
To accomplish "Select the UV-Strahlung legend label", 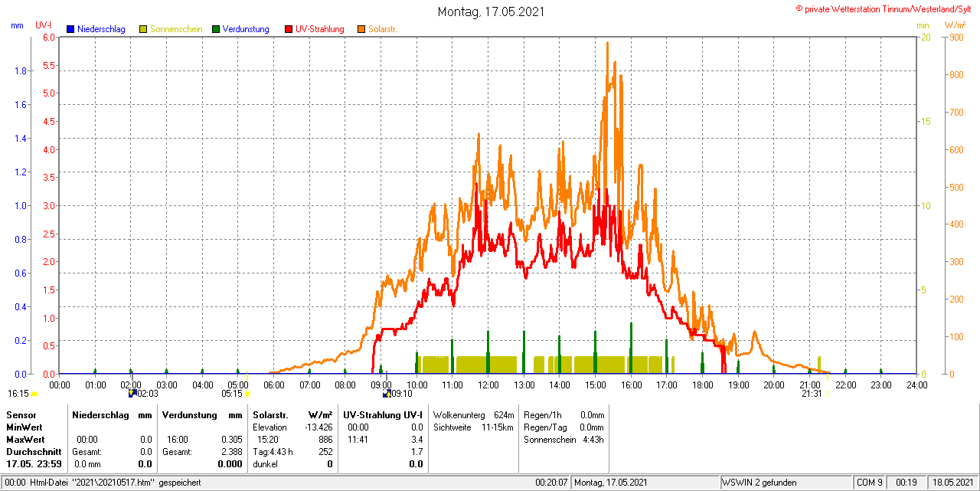I will (x=319, y=29).
